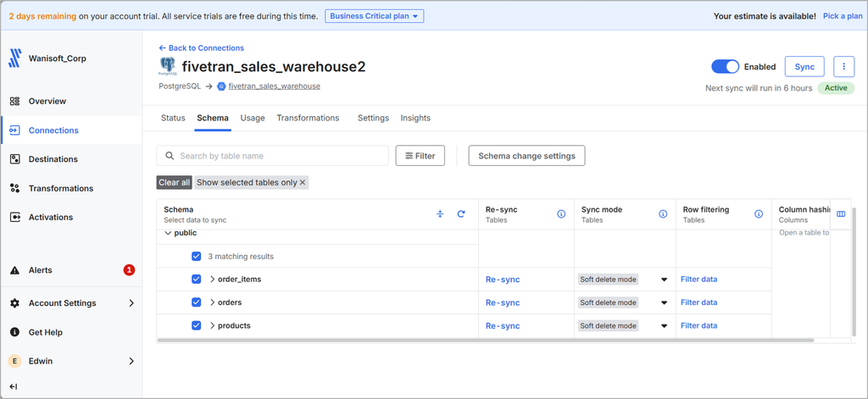The height and width of the screenshot is (399, 868).
Task: Click the Fivetran logo icon
Action: [15, 58]
